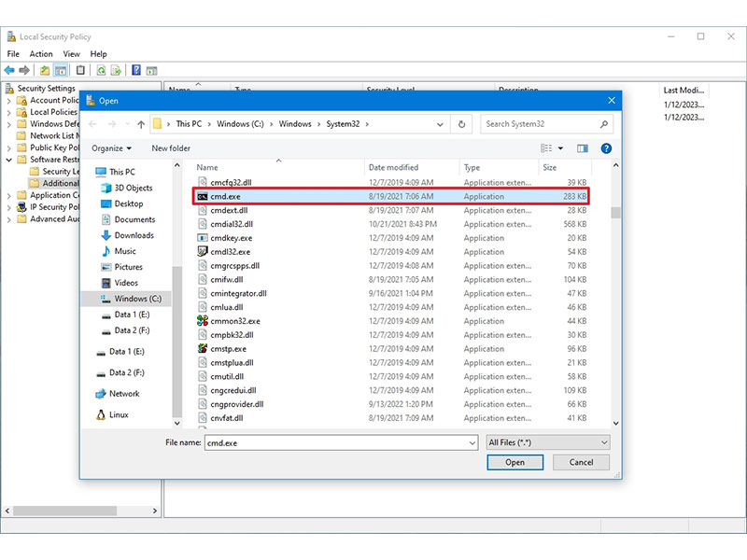Viewport: 747px width, 560px height.
Task: Click the navigation pane scroll-down arrow
Action: (x=177, y=423)
